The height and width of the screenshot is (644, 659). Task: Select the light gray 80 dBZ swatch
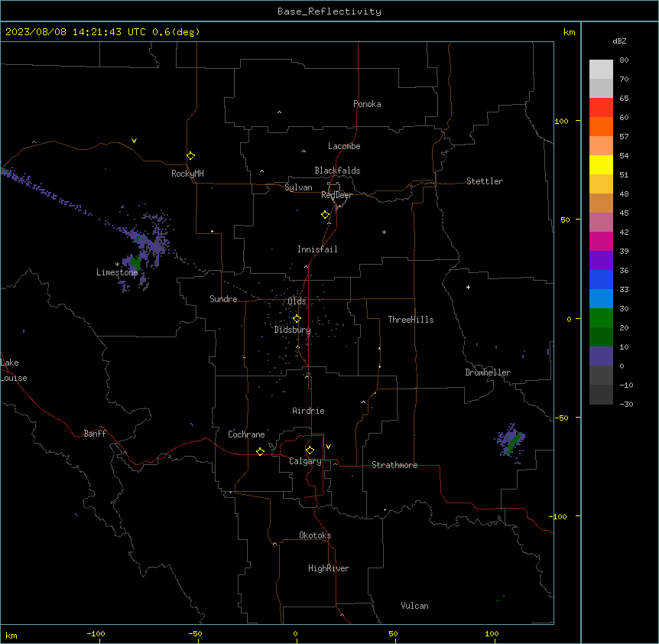pyautogui.click(x=601, y=70)
